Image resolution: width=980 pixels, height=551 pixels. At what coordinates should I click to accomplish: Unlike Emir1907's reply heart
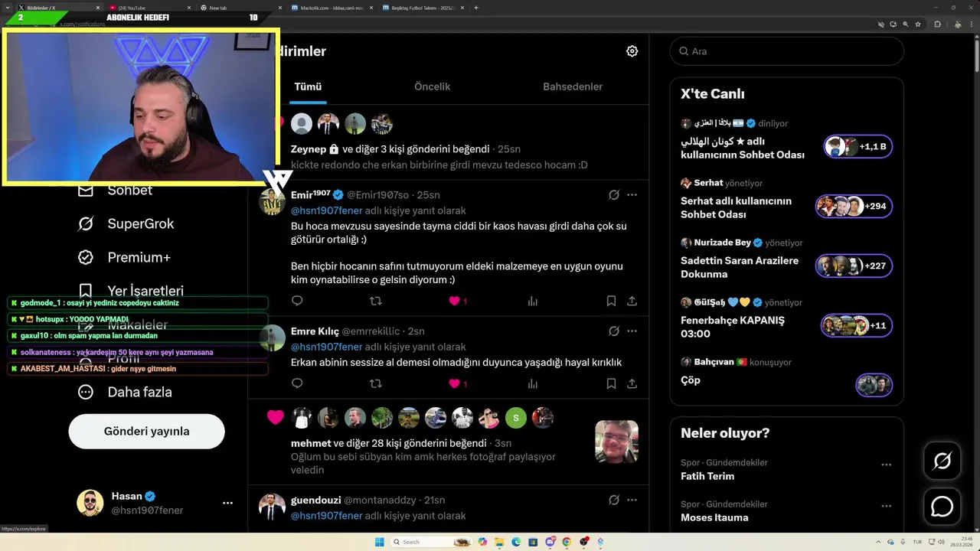[454, 301]
